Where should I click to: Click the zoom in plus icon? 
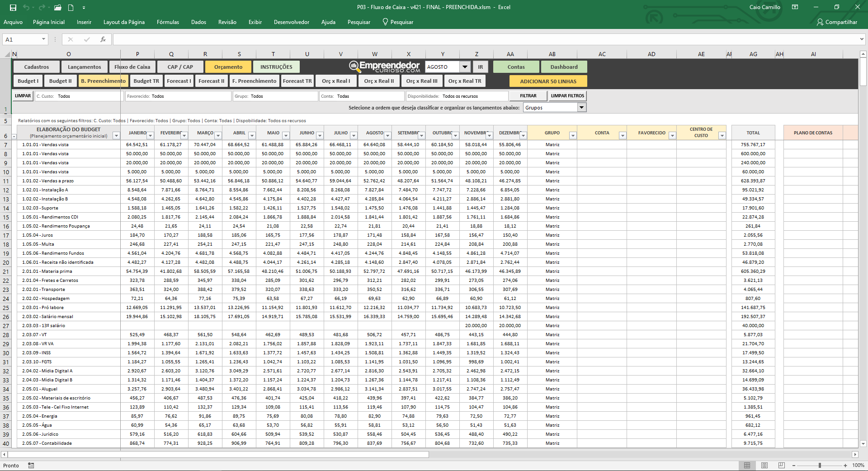845,465
